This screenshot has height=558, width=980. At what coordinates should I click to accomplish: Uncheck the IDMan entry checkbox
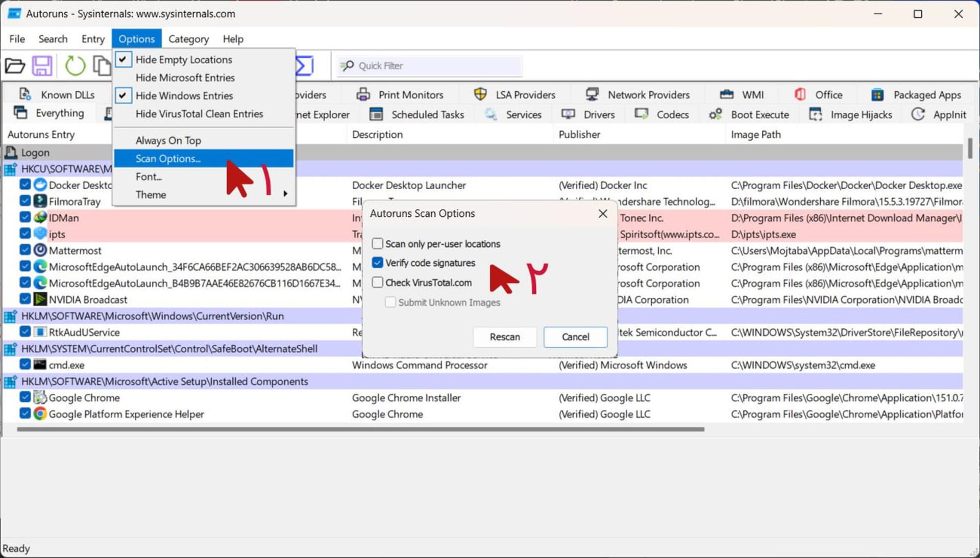pos(25,217)
